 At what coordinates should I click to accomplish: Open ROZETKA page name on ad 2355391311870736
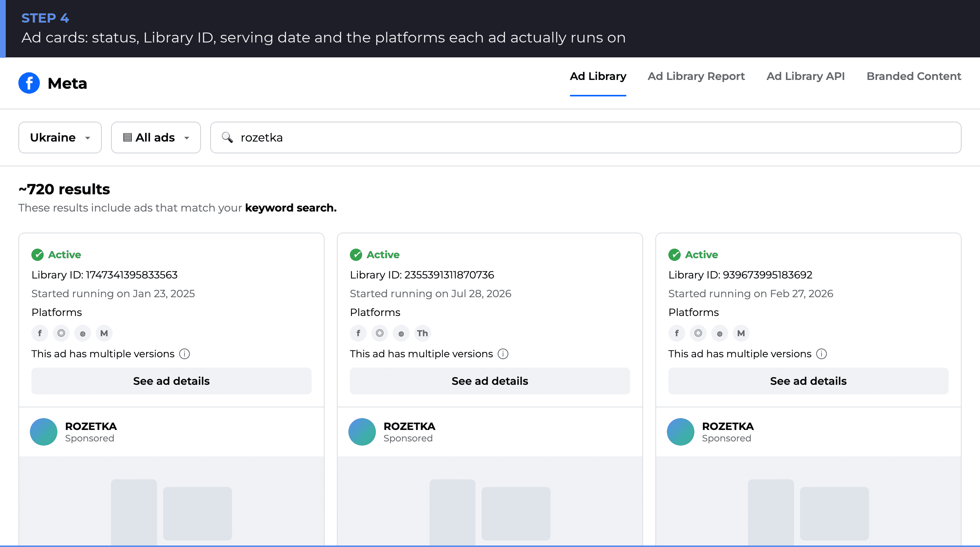pos(409,426)
